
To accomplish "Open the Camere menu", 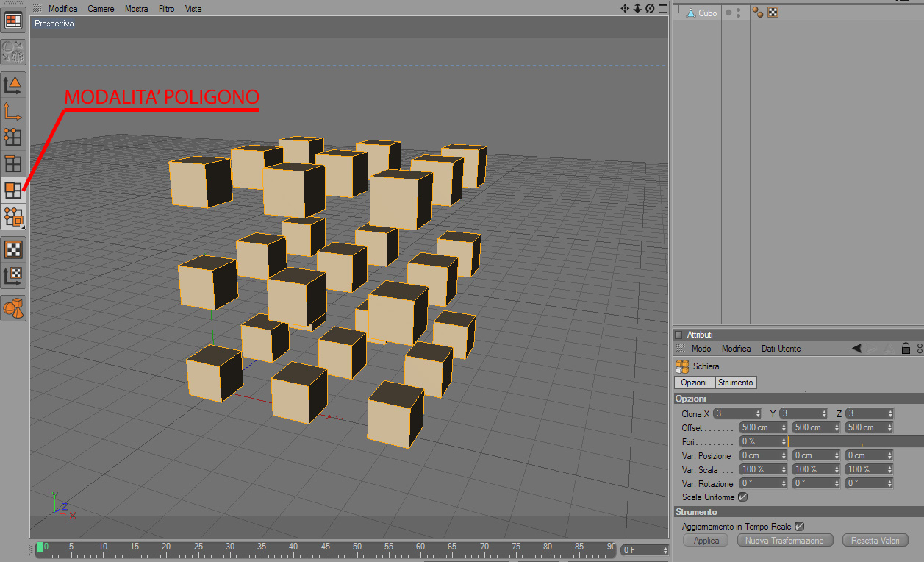I will [101, 9].
